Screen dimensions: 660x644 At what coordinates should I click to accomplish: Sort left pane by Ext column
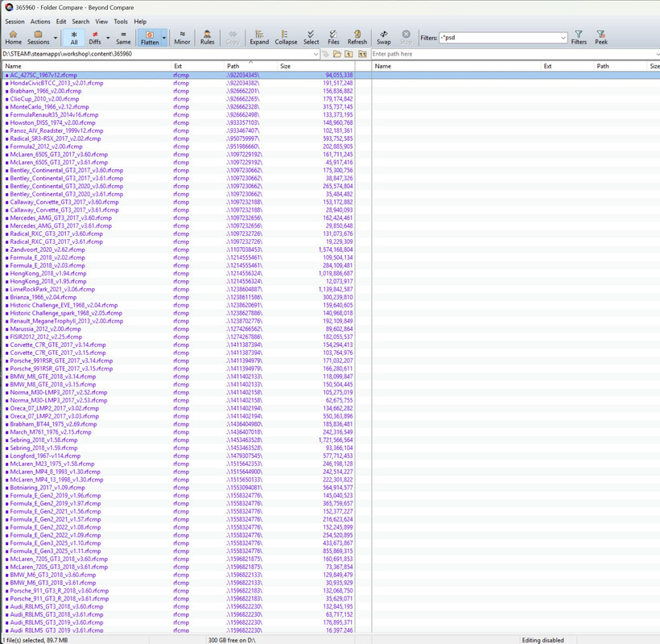[198, 66]
